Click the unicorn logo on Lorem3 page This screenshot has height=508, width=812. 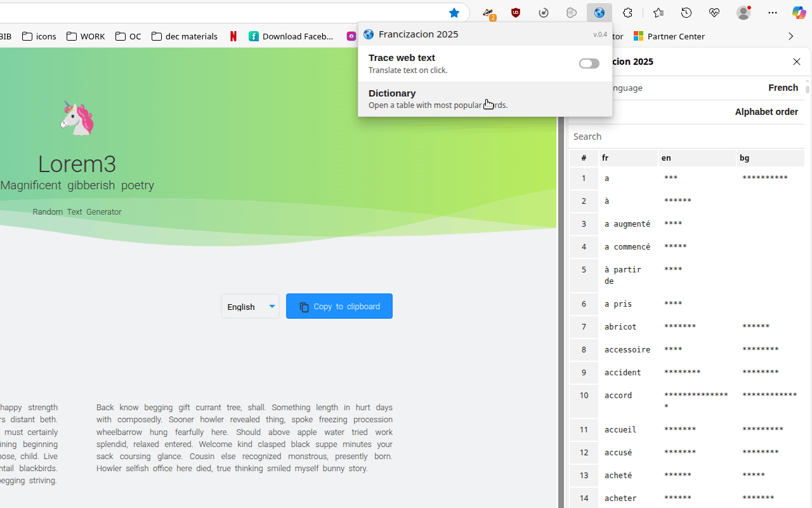click(77, 118)
